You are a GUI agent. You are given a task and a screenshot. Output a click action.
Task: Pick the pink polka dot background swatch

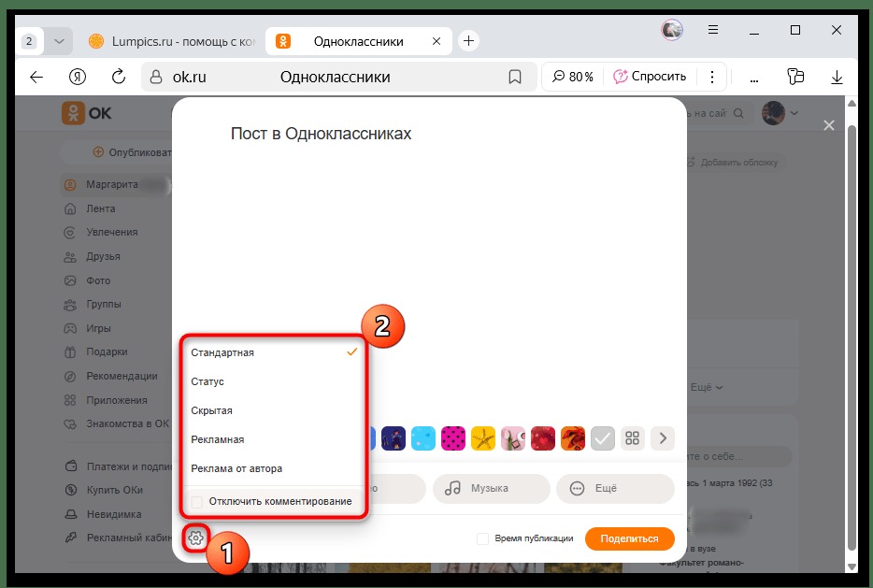pyautogui.click(x=453, y=438)
